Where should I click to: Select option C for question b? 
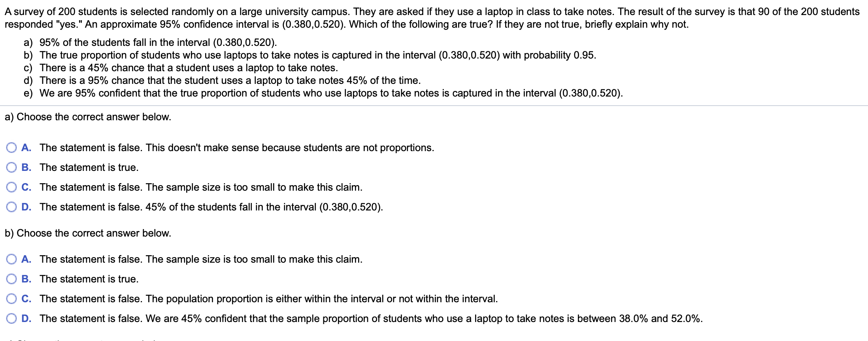(x=11, y=299)
